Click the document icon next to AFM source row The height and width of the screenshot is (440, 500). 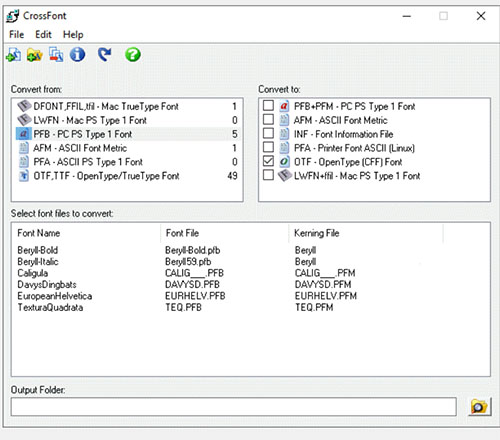pos(24,148)
